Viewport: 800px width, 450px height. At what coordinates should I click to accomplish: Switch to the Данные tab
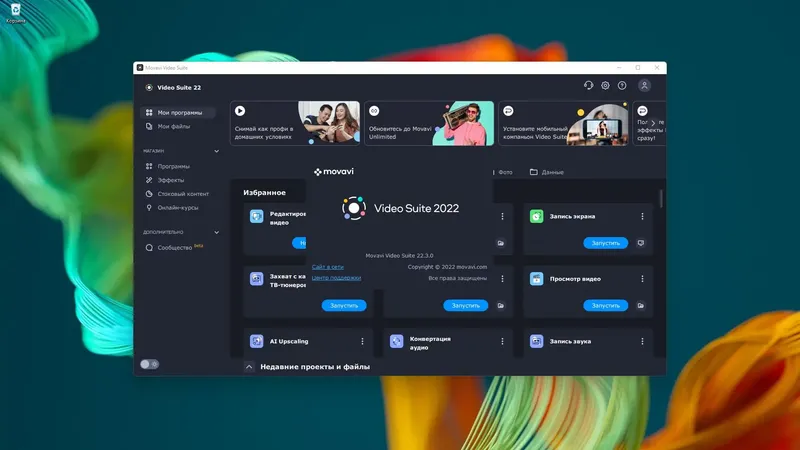[x=547, y=172]
